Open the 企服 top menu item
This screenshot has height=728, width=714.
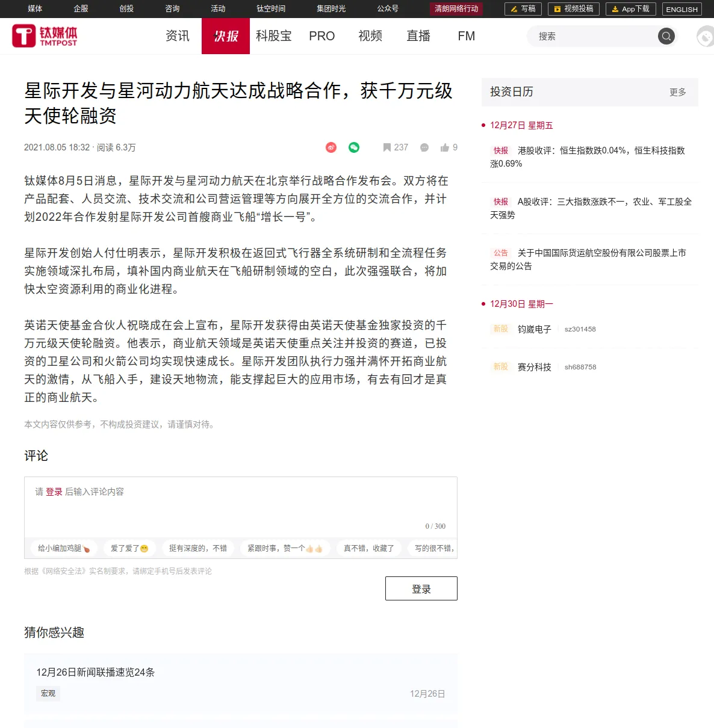point(81,8)
